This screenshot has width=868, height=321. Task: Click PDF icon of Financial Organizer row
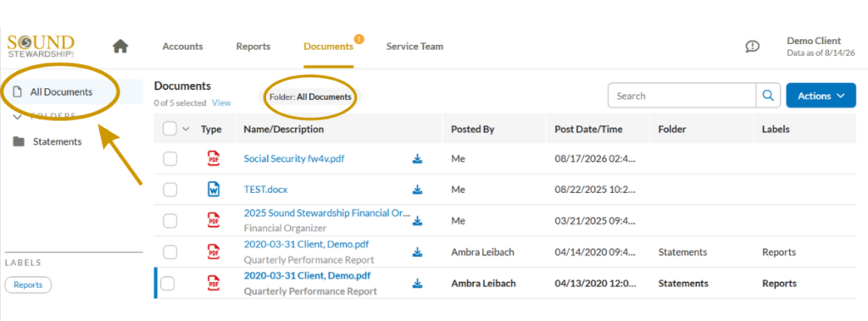[x=213, y=221]
